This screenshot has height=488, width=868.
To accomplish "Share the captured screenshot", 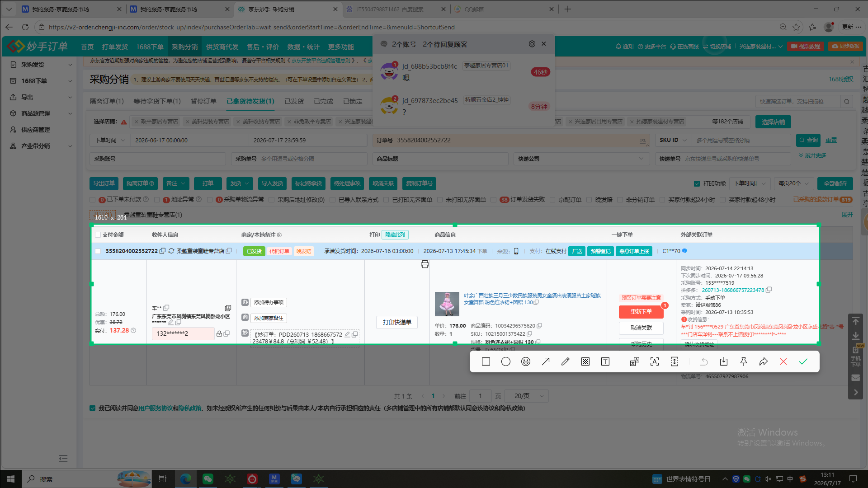I will pyautogui.click(x=764, y=361).
